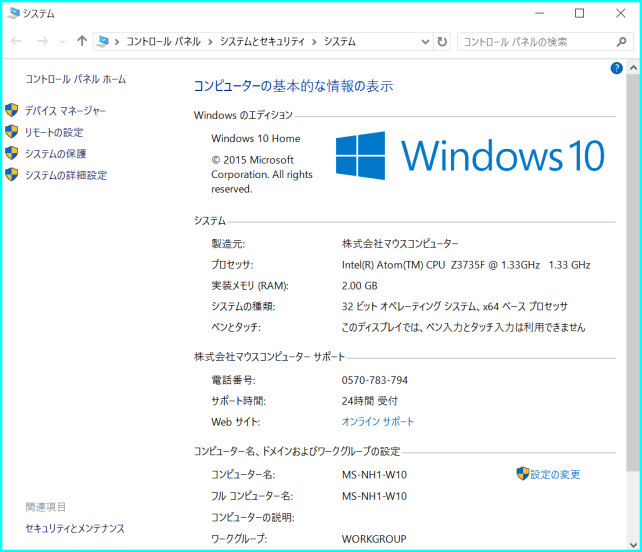Click scrollbar up arrow
The width and height of the screenshot is (642, 552).
tap(633, 68)
